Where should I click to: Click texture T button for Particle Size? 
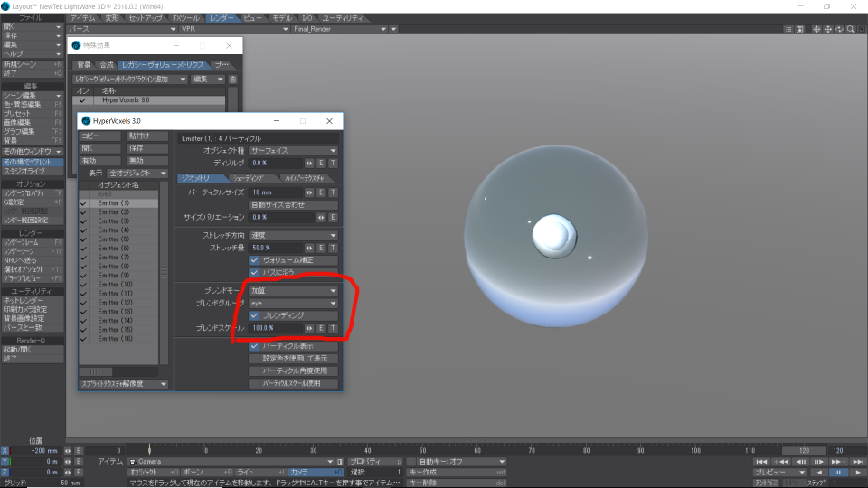[x=333, y=192]
